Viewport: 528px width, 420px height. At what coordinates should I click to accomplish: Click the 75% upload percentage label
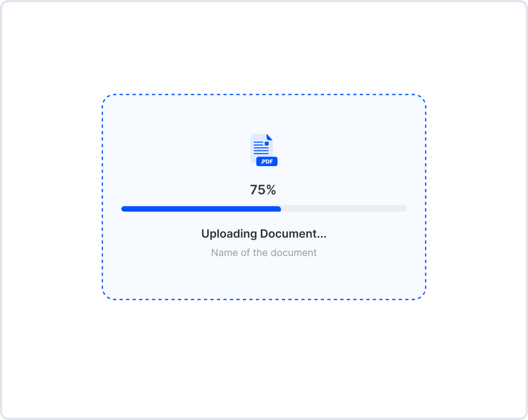[x=263, y=190]
